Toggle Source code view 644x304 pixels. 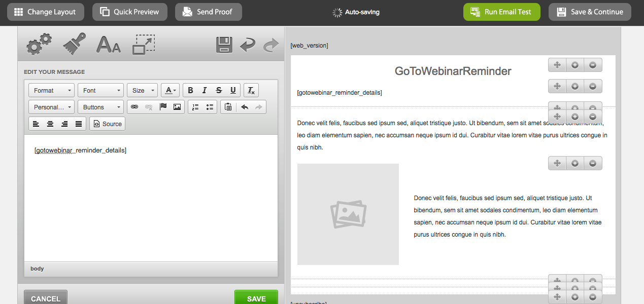click(x=108, y=124)
